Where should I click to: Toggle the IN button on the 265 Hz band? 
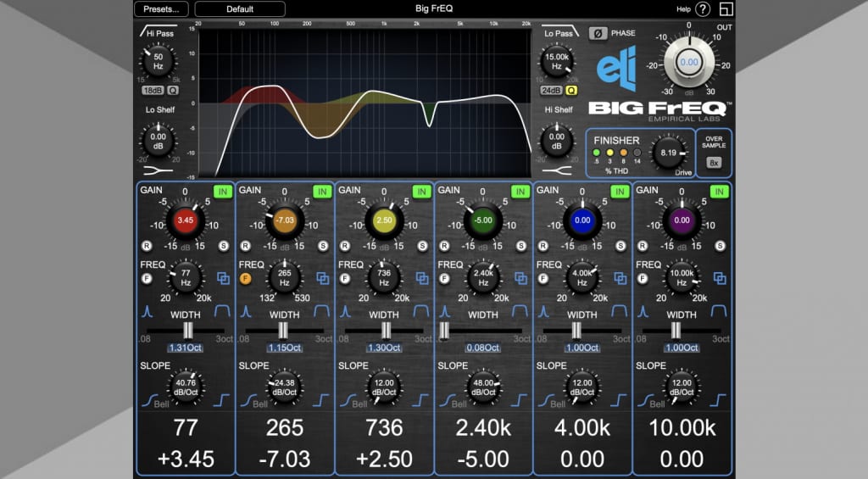322,192
